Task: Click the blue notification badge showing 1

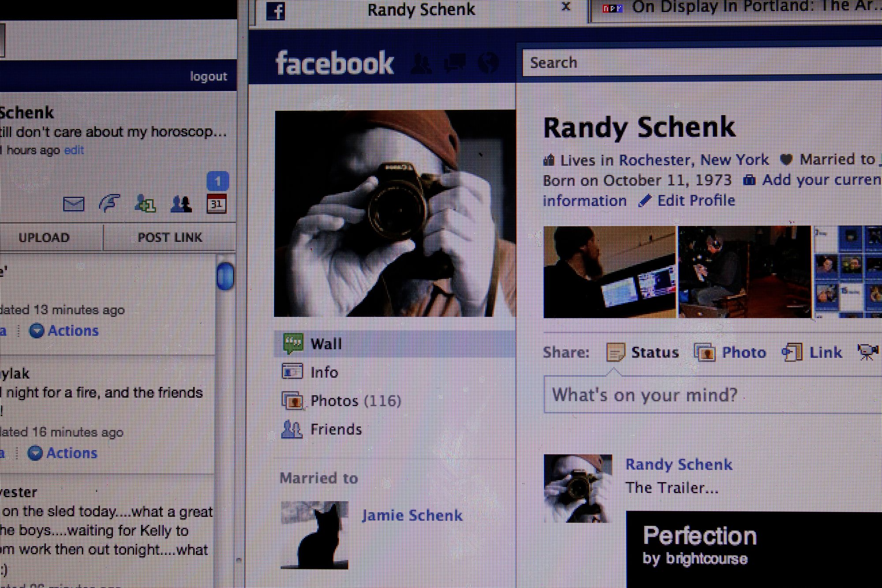Action: tap(217, 182)
